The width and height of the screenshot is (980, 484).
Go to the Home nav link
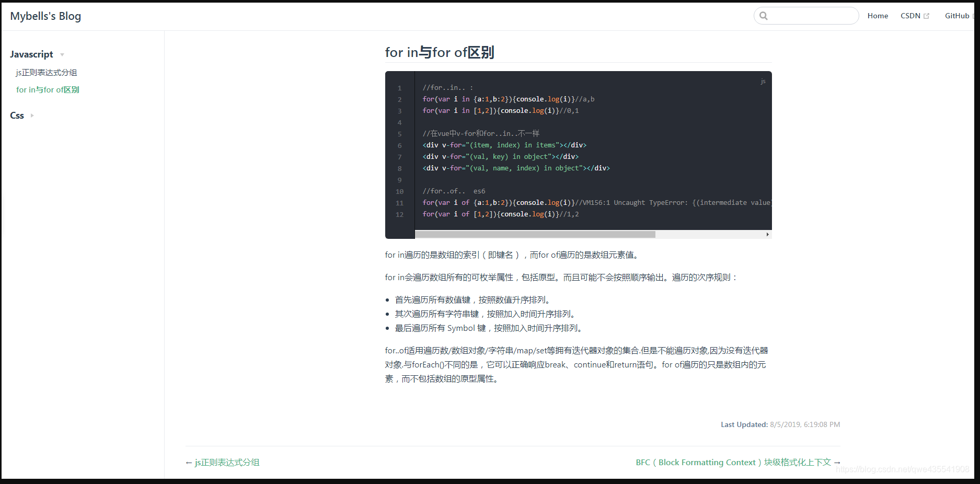(x=878, y=16)
